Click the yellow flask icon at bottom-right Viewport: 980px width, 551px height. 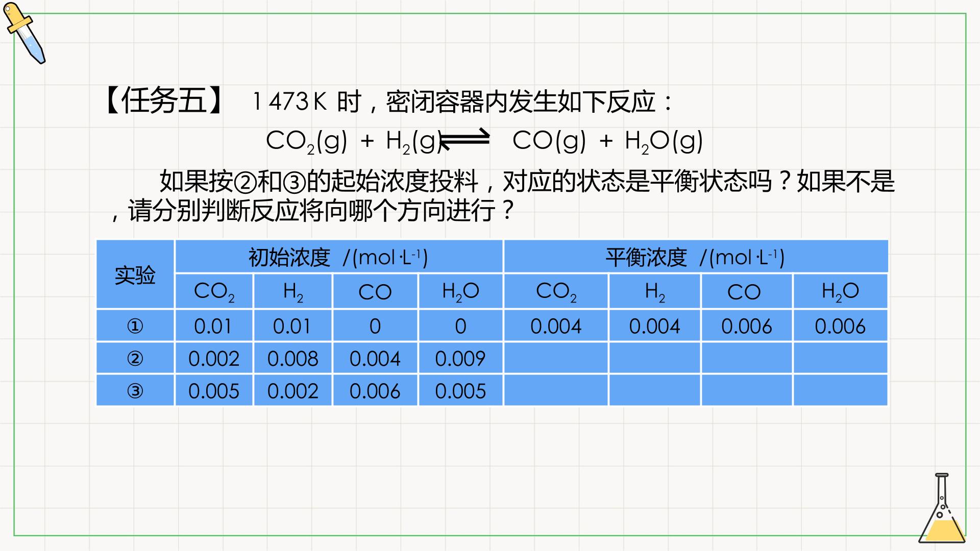click(942, 508)
